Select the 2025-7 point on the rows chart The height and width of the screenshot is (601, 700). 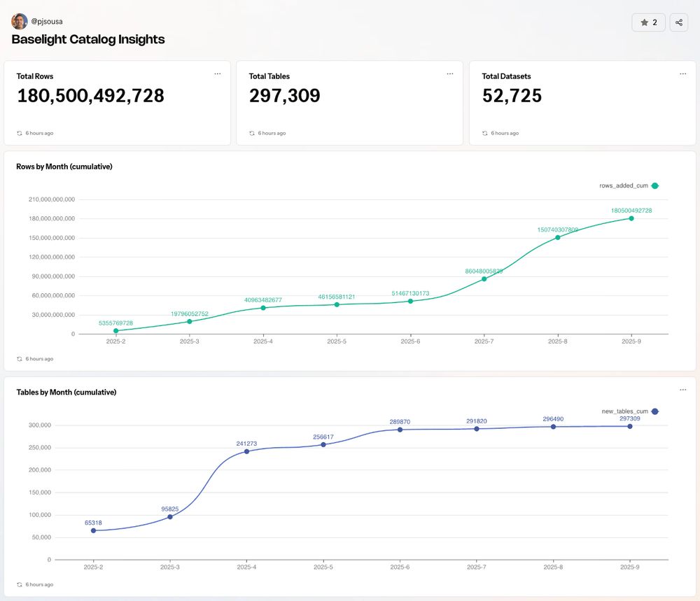pyautogui.click(x=484, y=279)
